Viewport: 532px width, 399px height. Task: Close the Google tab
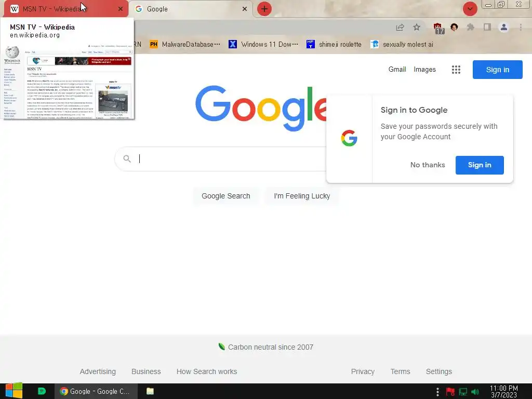coord(245,9)
